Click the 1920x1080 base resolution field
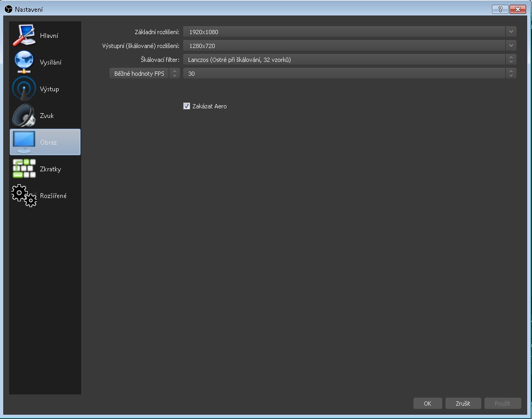Screen dimensions: 532x419 [x=344, y=32]
